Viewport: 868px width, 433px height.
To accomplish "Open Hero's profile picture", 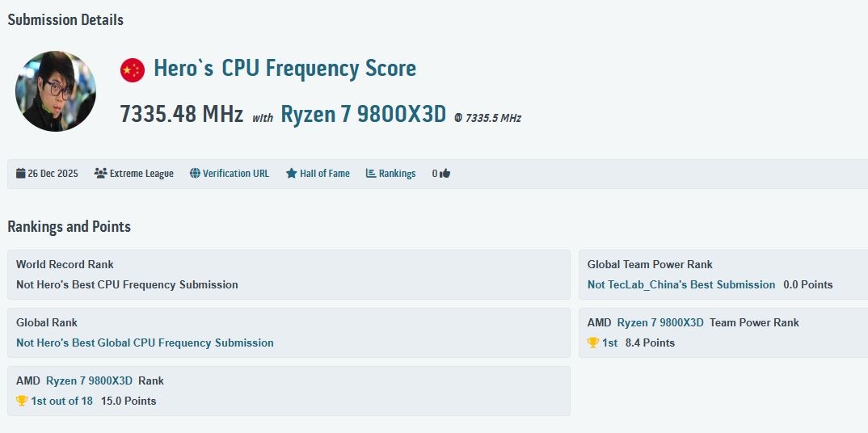I will click(56, 91).
